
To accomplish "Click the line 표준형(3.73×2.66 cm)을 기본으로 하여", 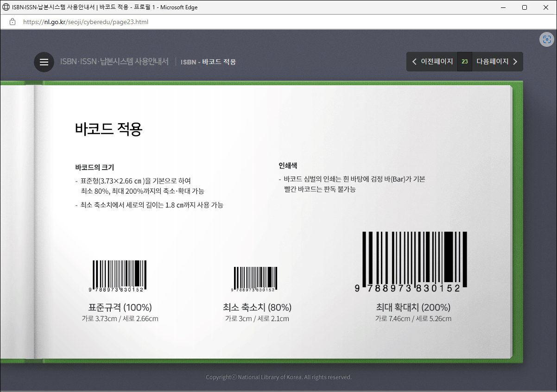I will 133,181.
